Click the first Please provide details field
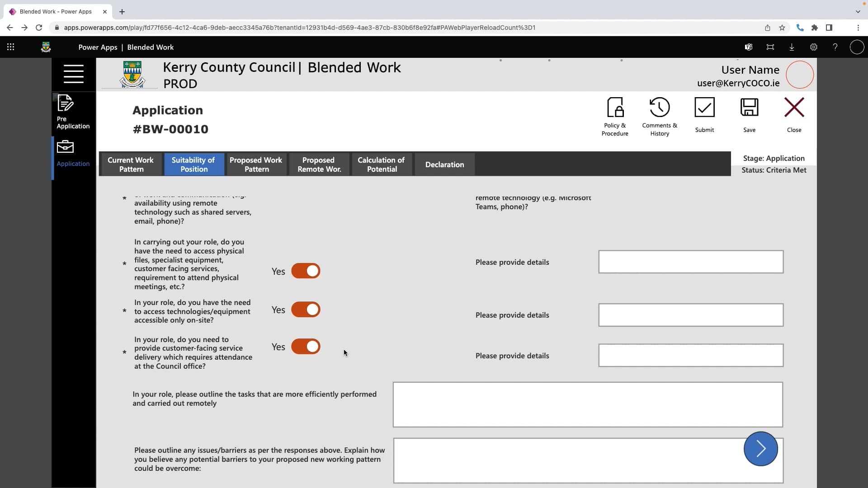 [690, 262]
